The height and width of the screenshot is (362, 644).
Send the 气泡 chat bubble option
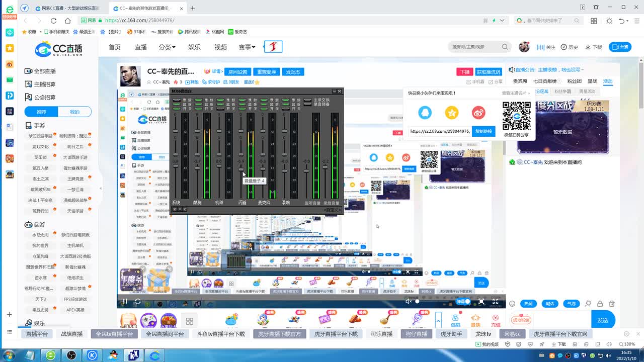(572, 304)
